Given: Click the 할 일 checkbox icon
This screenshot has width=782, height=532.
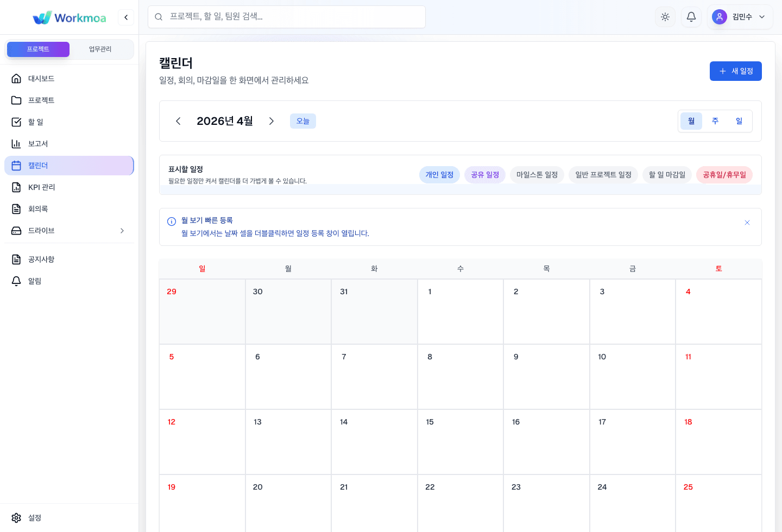Looking at the screenshot, I should pyautogui.click(x=16, y=122).
